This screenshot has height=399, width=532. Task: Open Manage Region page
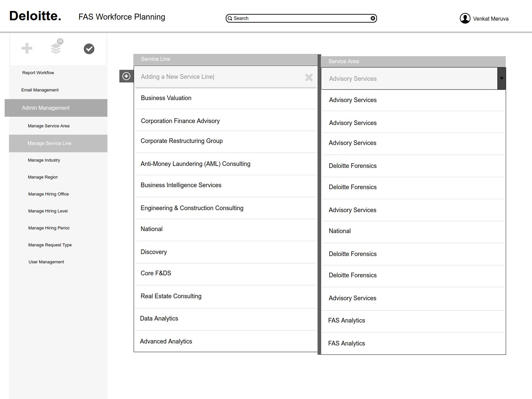click(x=43, y=177)
